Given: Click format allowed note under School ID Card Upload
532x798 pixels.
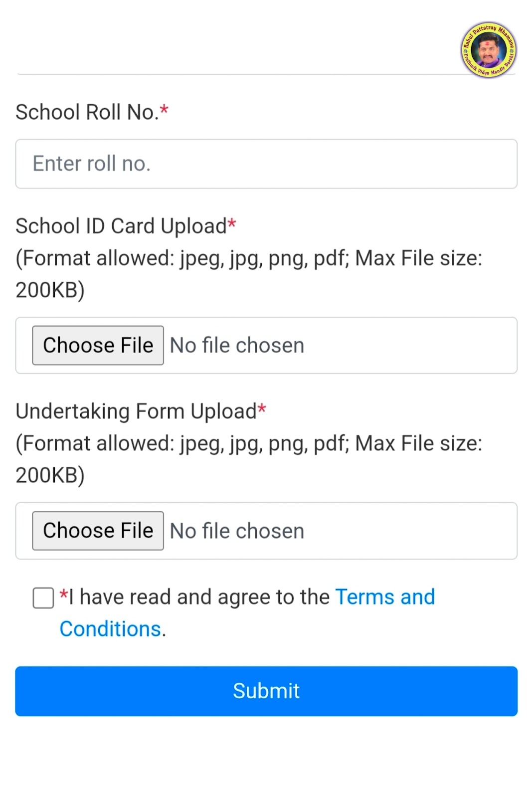Looking at the screenshot, I should click(x=249, y=274).
